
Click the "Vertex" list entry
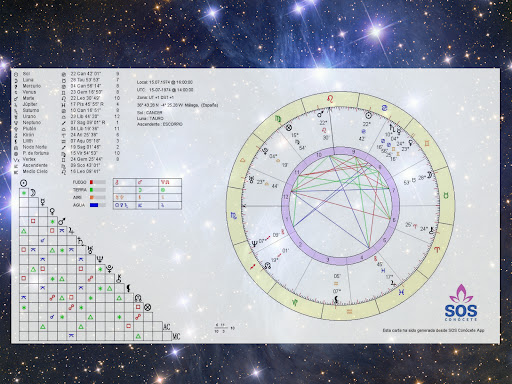pyautogui.click(x=67, y=159)
